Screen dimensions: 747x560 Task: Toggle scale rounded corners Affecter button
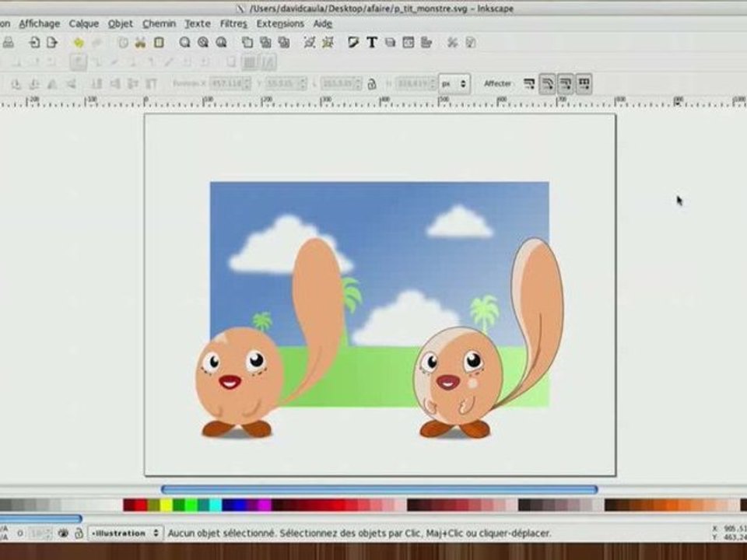(x=547, y=84)
